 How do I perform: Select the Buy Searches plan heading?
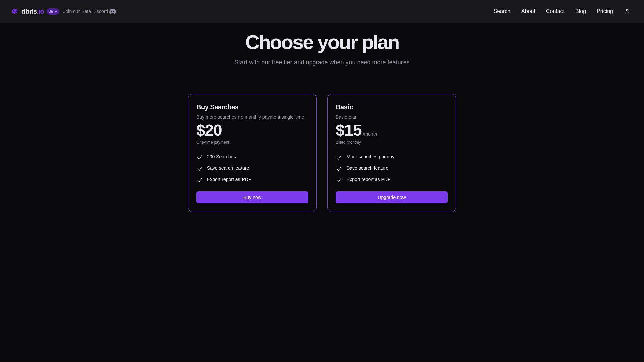[217, 107]
